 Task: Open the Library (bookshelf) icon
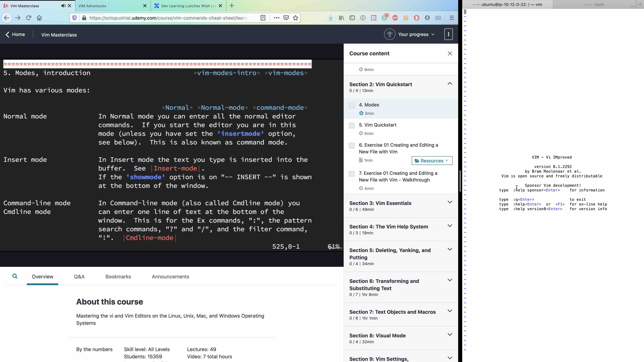tap(341, 18)
